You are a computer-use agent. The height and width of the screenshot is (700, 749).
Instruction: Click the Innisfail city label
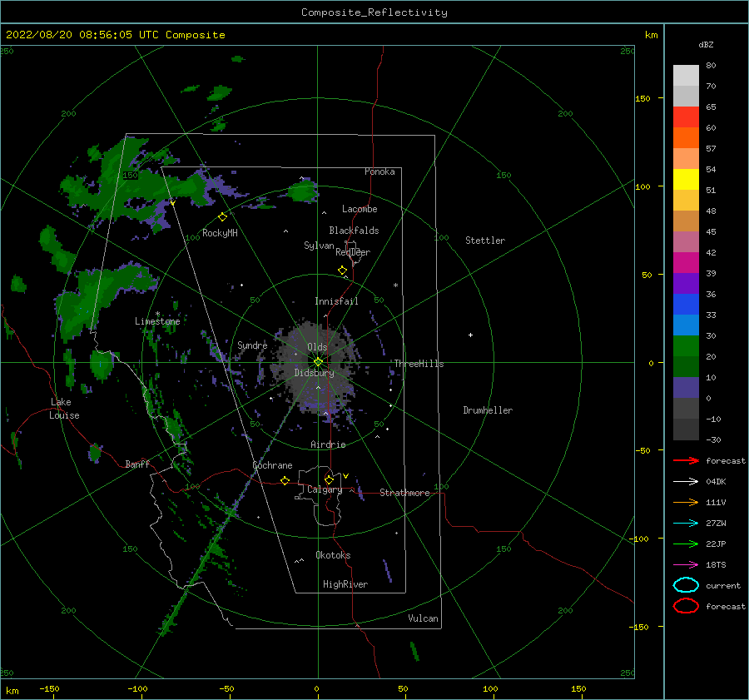(x=336, y=301)
